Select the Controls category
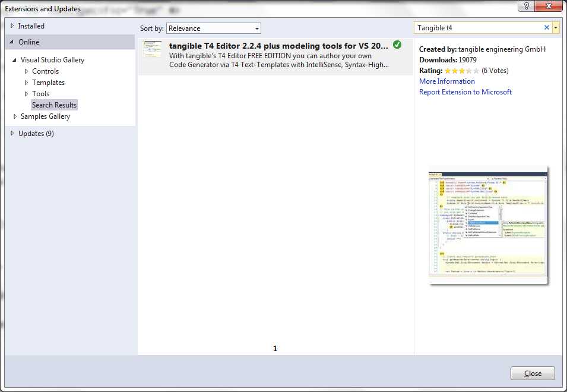This screenshot has width=567, height=392. pos(45,71)
